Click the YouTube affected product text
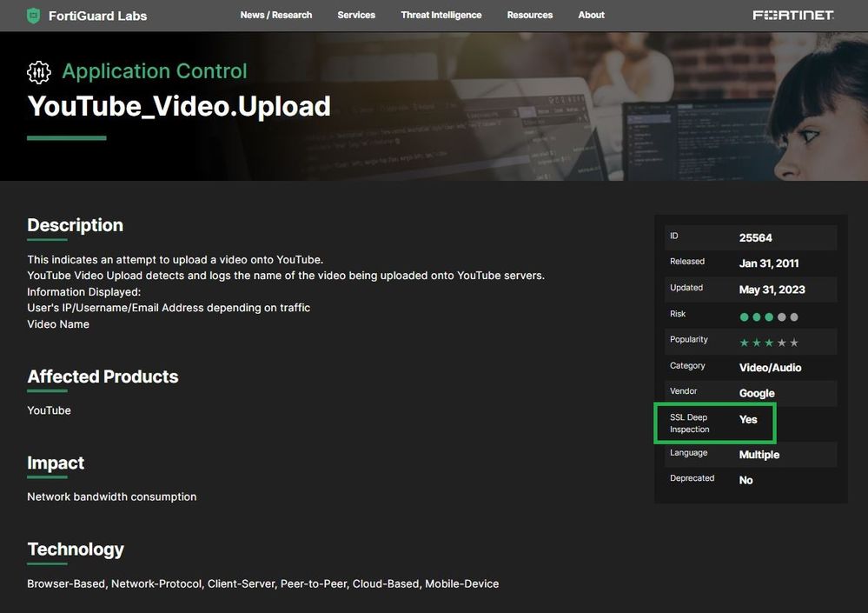 (49, 410)
